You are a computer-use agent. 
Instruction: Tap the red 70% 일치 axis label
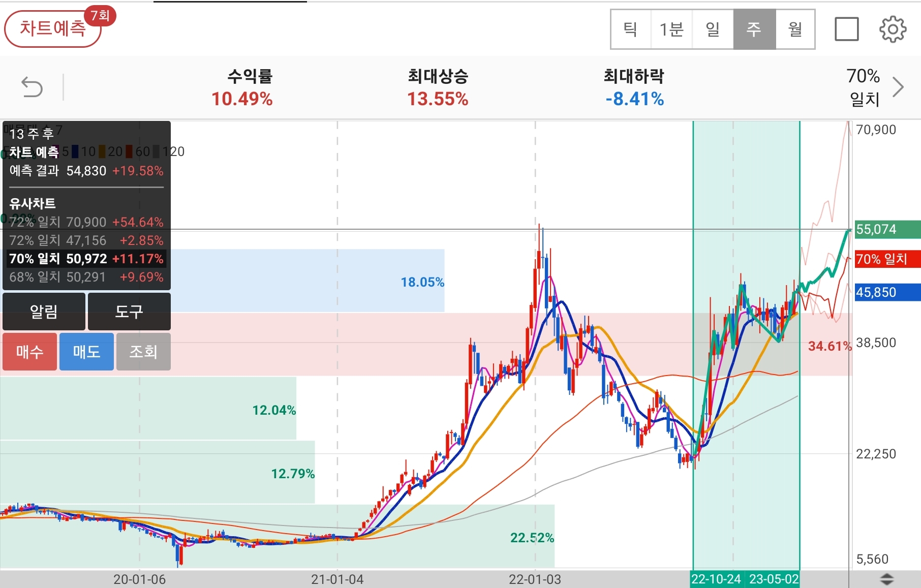(887, 259)
